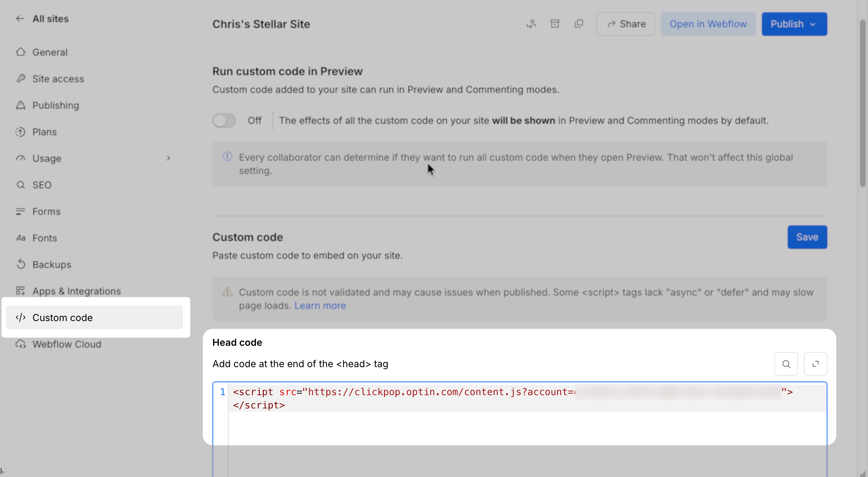Click the closing </script> tag text

click(259, 405)
